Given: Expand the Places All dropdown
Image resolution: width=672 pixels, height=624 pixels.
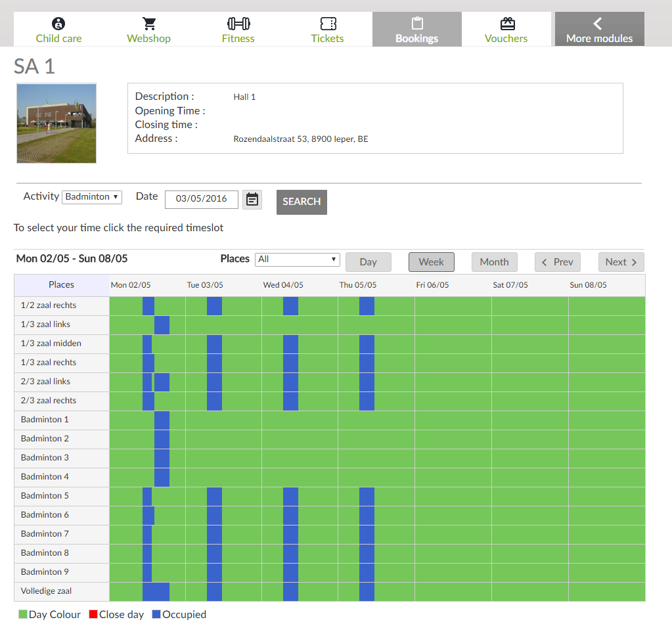Looking at the screenshot, I should (297, 259).
